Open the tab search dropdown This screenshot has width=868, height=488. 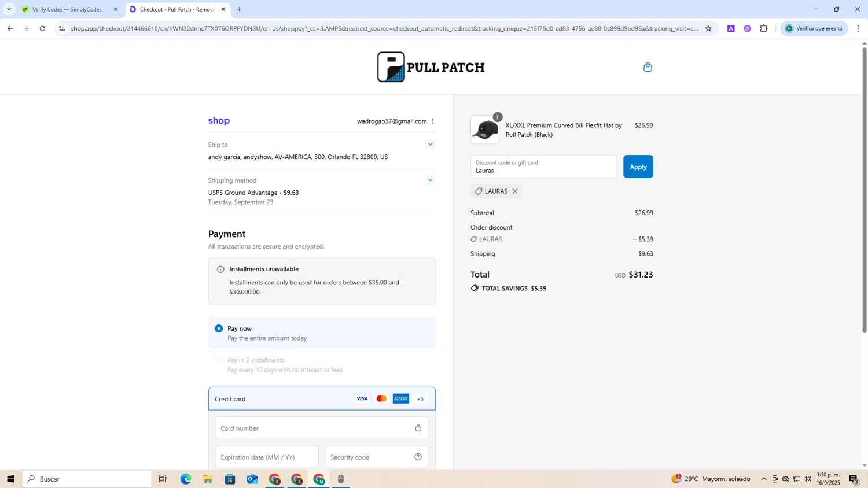[x=9, y=9]
